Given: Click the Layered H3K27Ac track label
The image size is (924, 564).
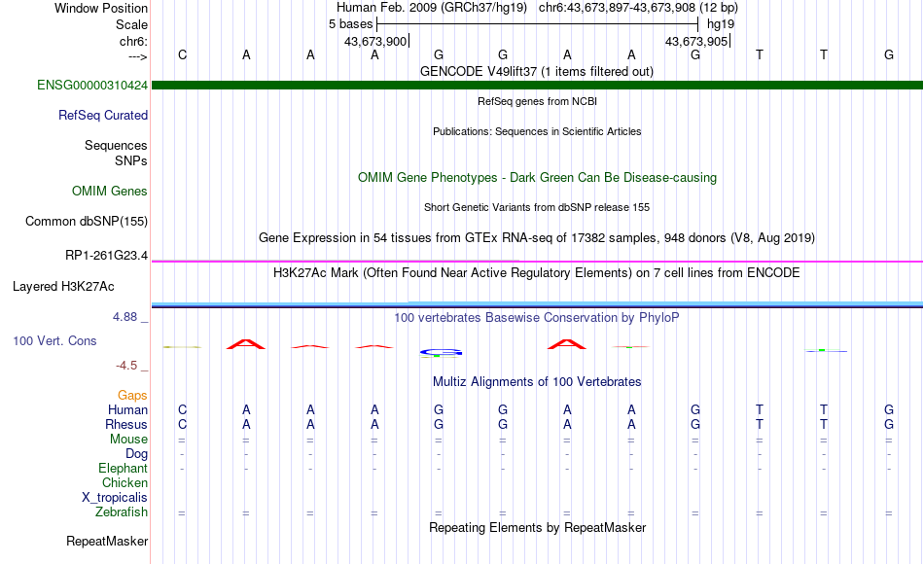Looking at the screenshot, I should tap(63, 287).
